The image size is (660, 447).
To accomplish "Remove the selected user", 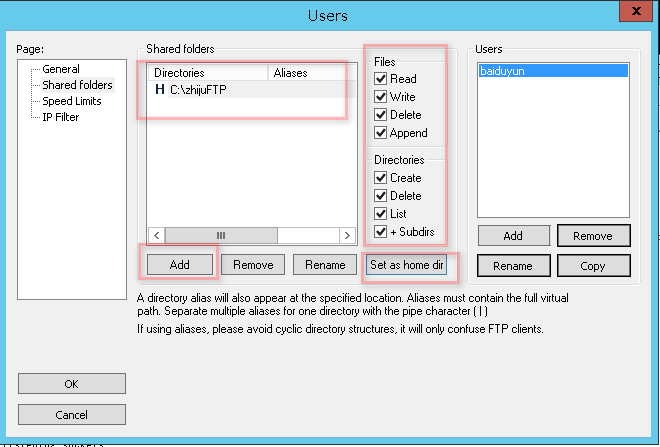I will pyautogui.click(x=593, y=236).
